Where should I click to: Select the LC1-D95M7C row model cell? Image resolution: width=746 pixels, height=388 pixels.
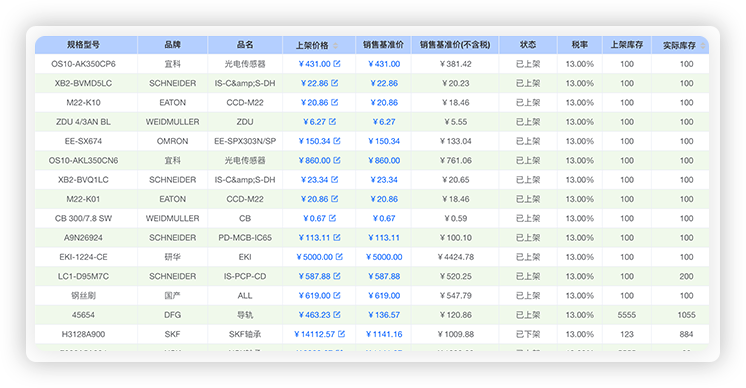coord(83,276)
